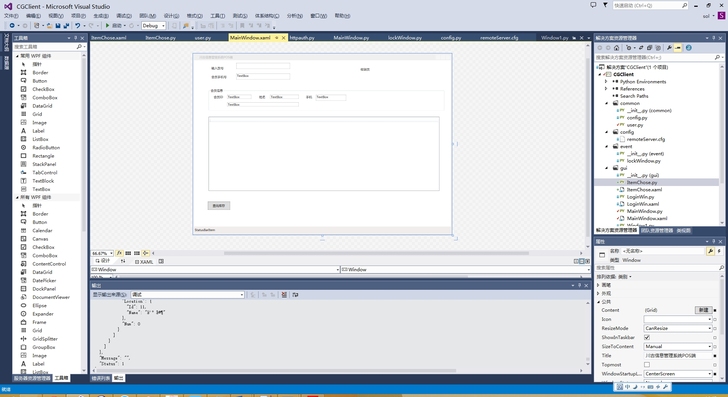Image resolution: width=728 pixels, height=397 pixels.
Task: Select MainWindow.xaml in Solution Explorer tree
Action: (x=647, y=218)
